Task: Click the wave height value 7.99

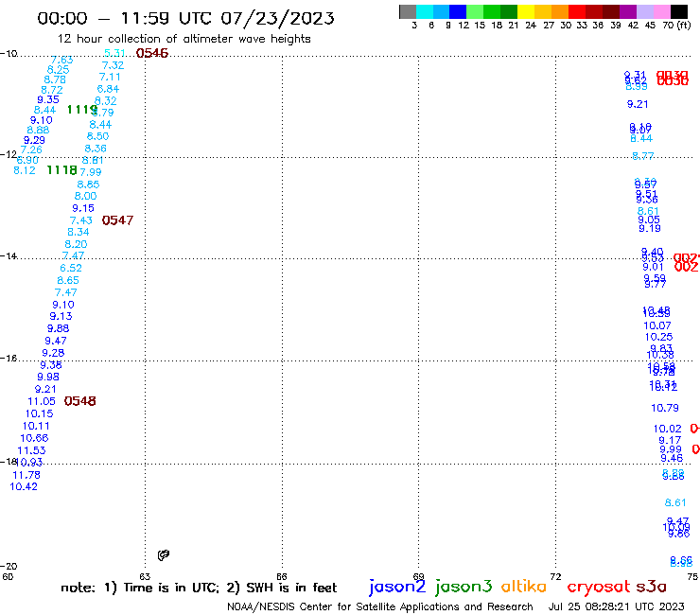Action: pyautogui.click(x=91, y=172)
